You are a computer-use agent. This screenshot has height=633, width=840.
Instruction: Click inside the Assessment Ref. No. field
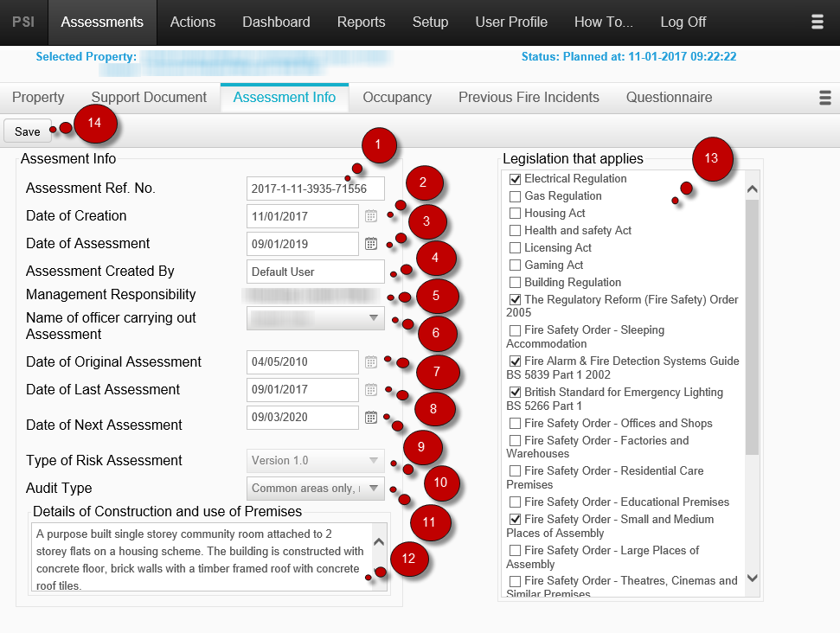pyautogui.click(x=315, y=189)
